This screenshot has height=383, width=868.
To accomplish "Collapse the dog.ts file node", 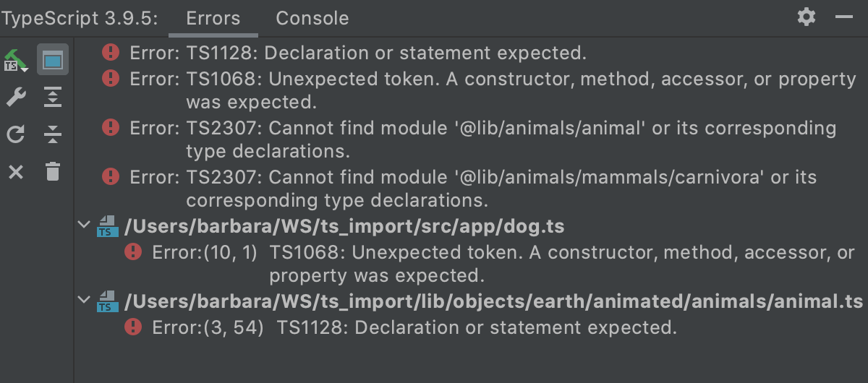I will (x=84, y=226).
